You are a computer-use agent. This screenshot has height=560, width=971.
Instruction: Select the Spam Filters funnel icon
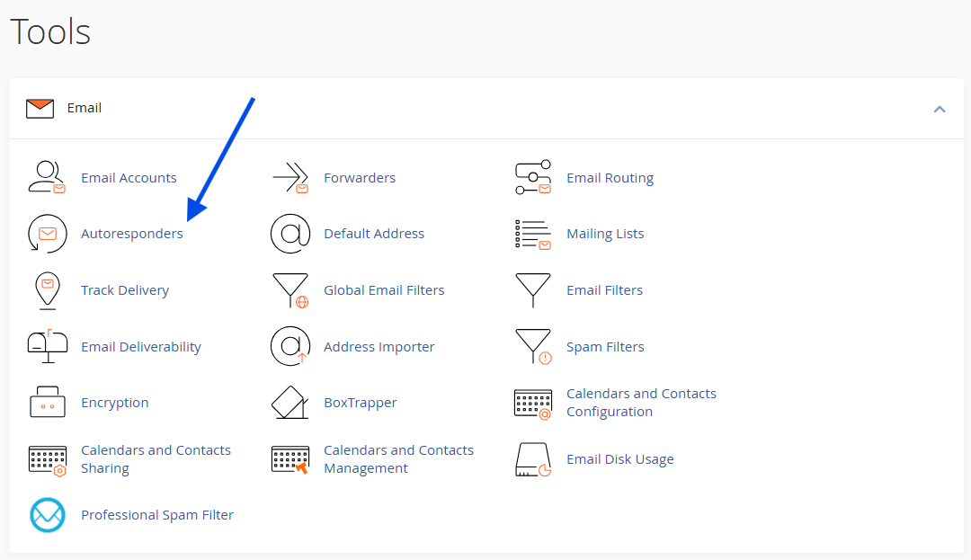[x=532, y=347]
